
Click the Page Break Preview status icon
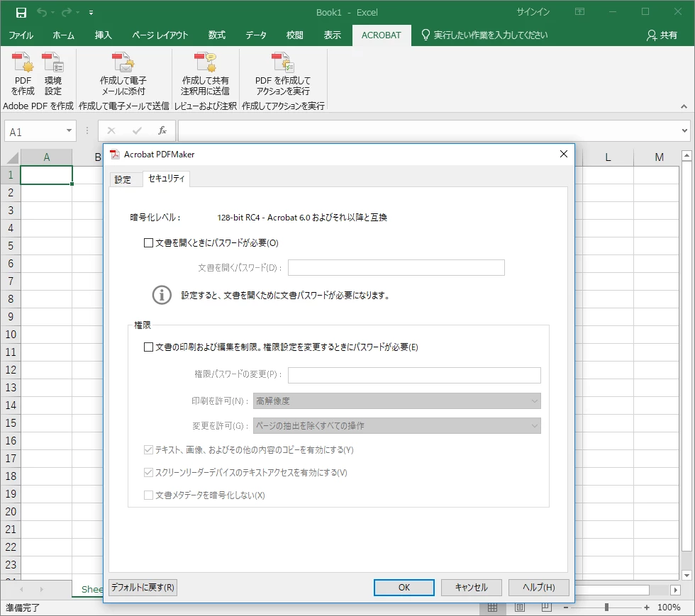click(547, 607)
